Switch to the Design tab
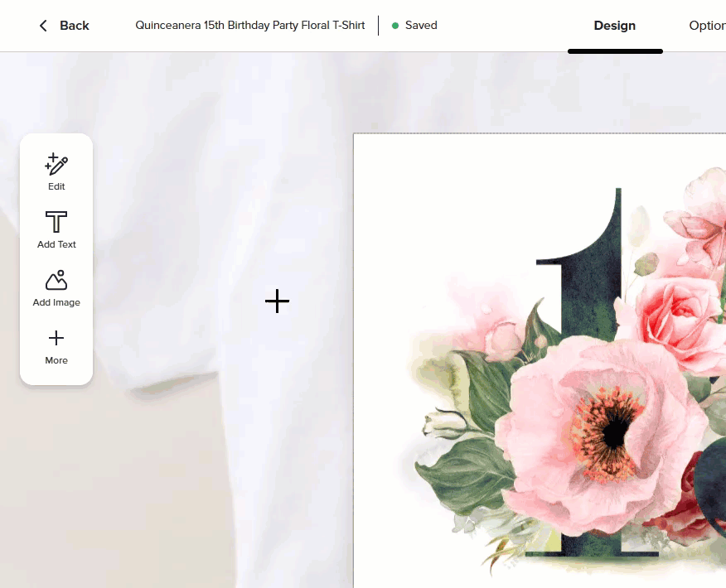 point(614,26)
